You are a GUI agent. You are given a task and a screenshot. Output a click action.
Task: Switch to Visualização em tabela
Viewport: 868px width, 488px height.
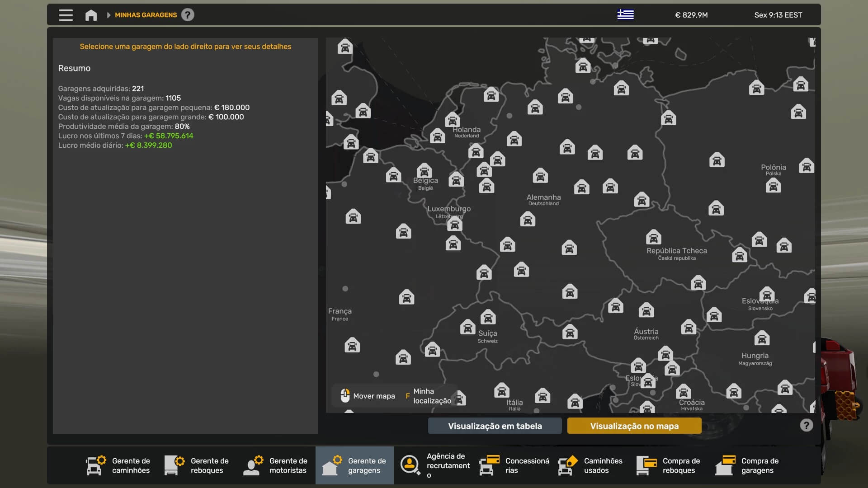[x=495, y=426]
